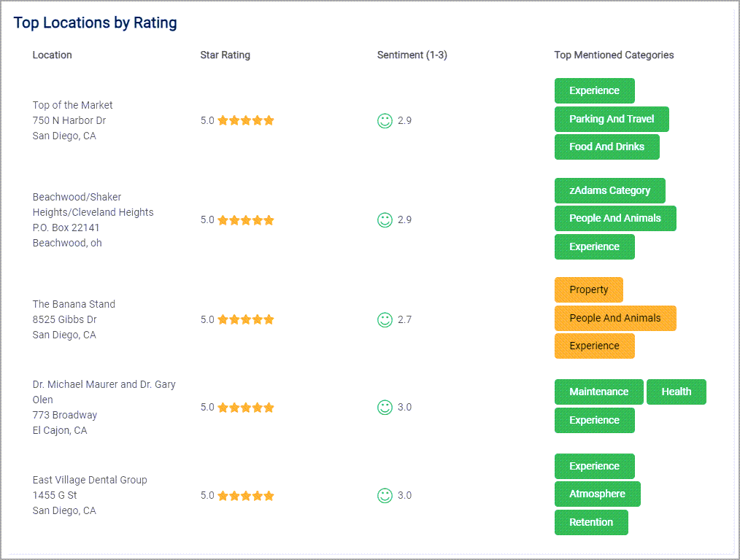Select the fifth star for The Banana Stand

pyautogui.click(x=269, y=319)
